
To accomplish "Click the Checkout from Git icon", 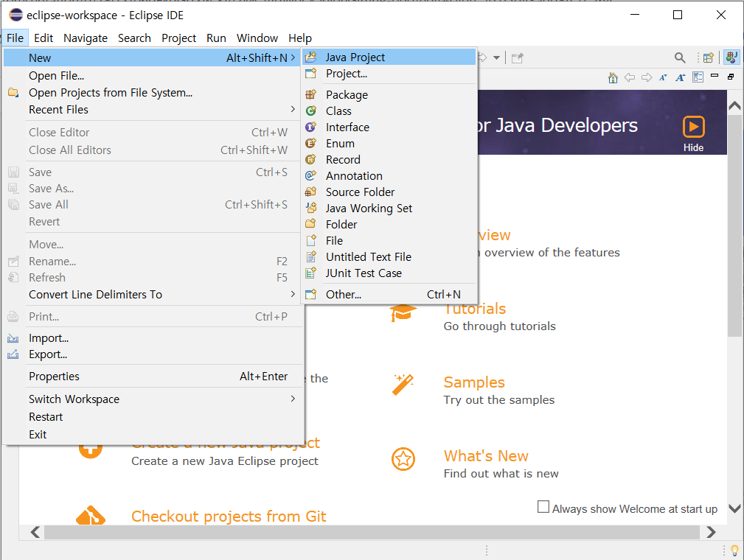I will 90,515.
